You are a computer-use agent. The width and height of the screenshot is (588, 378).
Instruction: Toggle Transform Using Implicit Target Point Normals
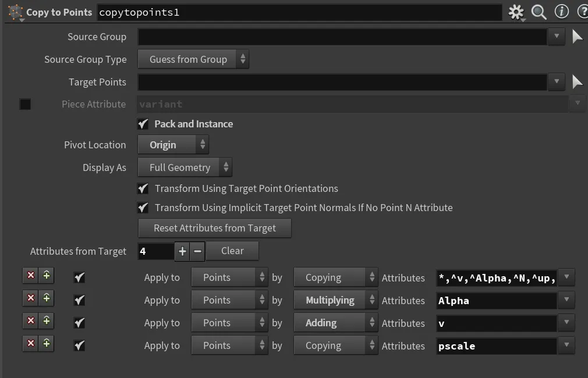coord(143,207)
